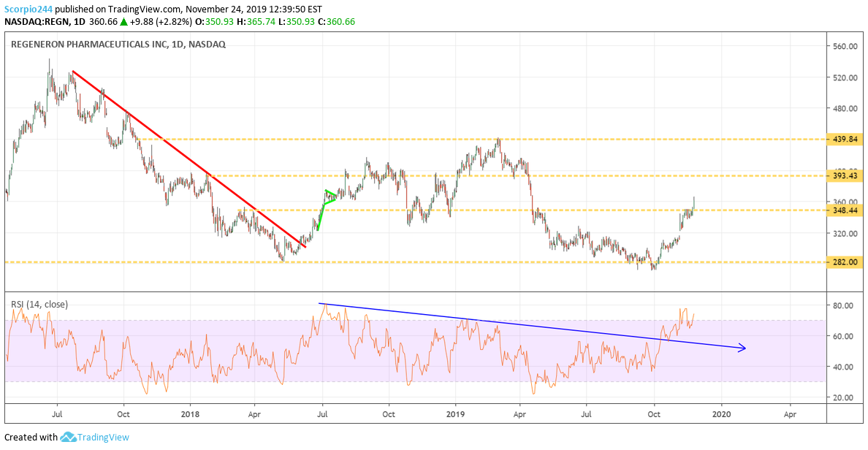Click the 2020 label on time axis

721,414
